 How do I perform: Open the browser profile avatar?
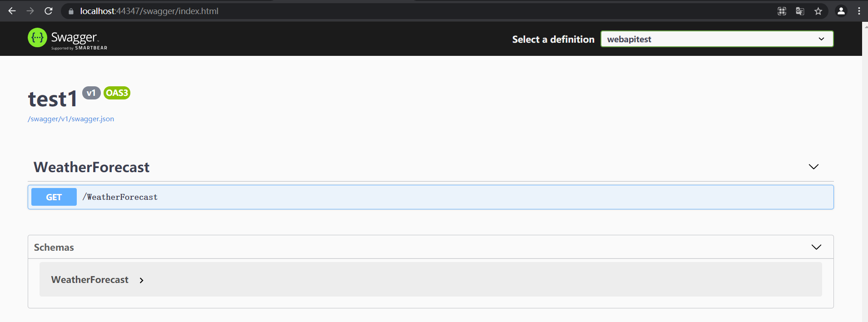(x=841, y=11)
